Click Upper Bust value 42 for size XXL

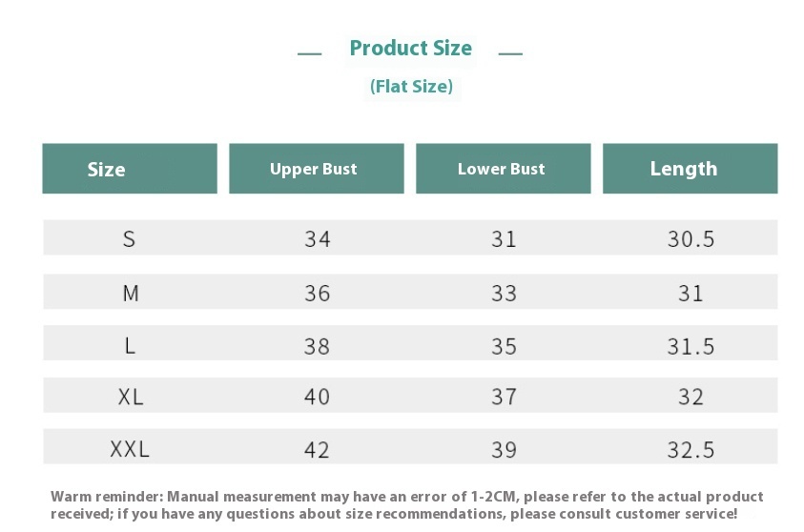click(x=318, y=449)
